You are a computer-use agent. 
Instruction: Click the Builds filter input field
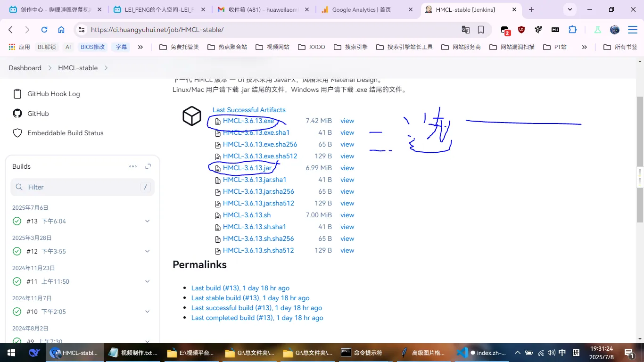pyautogui.click(x=83, y=187)
